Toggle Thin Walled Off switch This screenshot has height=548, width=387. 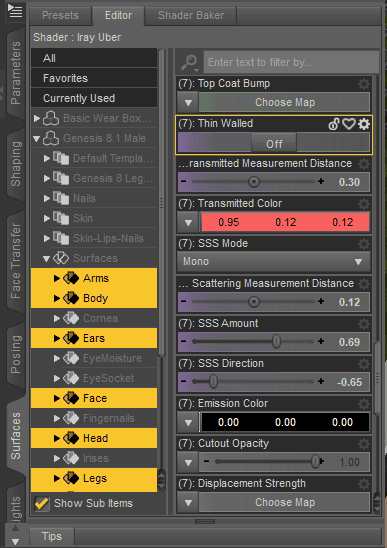click(x=274, y=144)
